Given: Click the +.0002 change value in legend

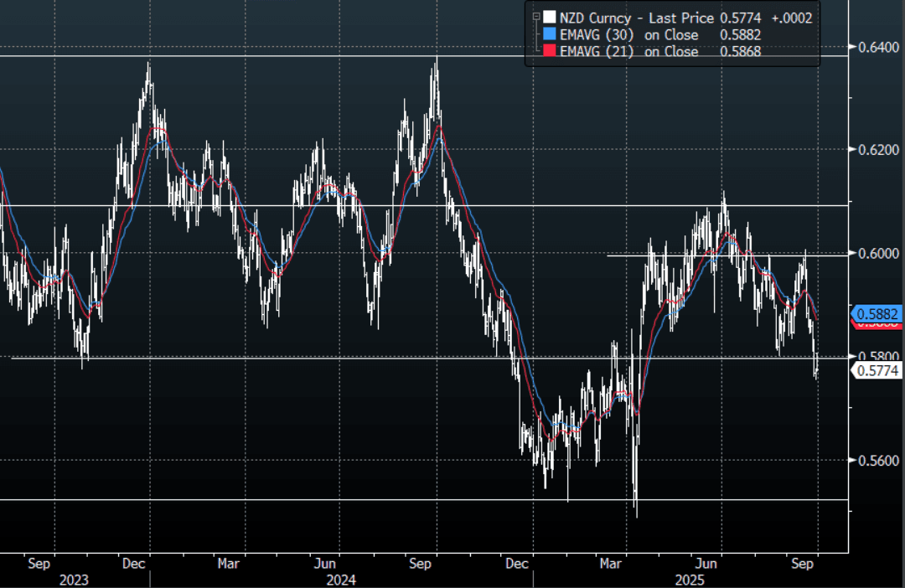Looking at the screenshot, I should pyautogui.click(x=792, y=18).
